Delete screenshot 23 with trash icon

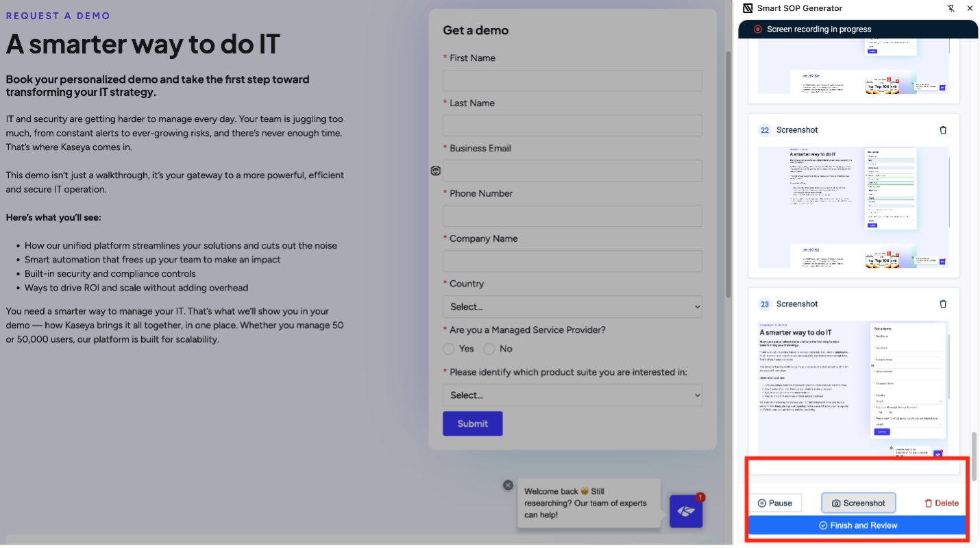(x=943, y=304)
